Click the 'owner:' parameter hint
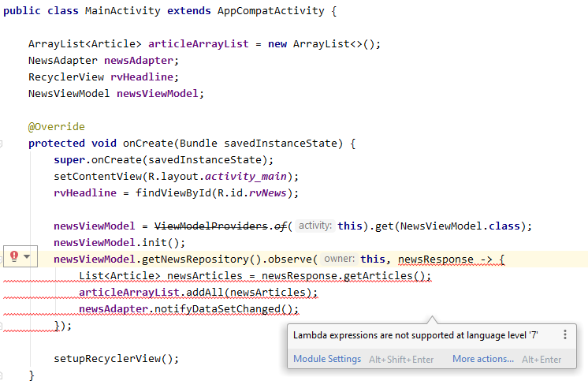Screen dimensions: 588x392 click(x=340, y=259)
